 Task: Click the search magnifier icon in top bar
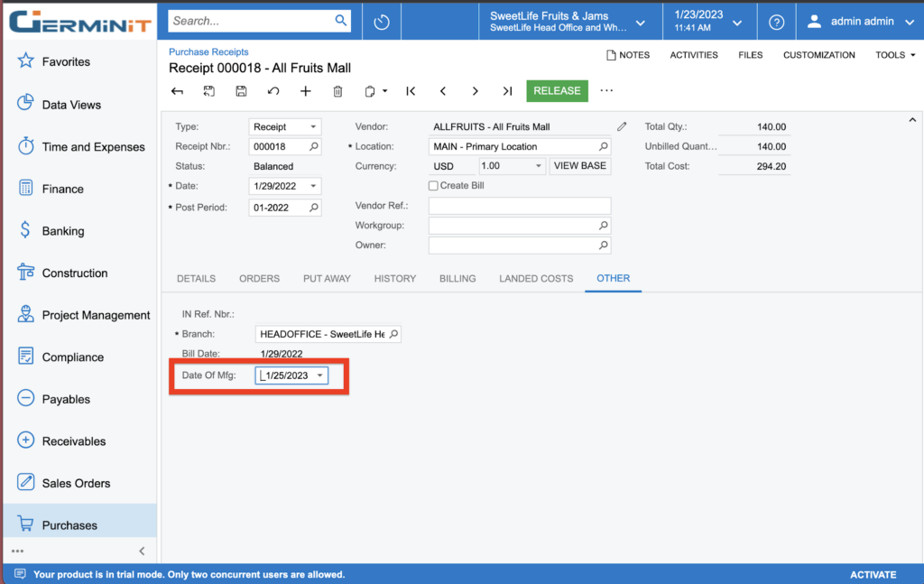[x=341, y=20]
